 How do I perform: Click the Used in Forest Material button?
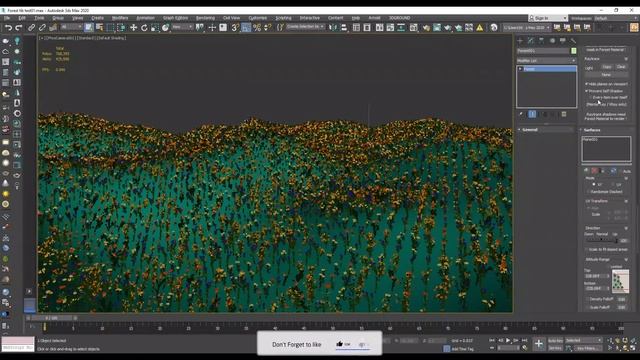coord(605,50)
